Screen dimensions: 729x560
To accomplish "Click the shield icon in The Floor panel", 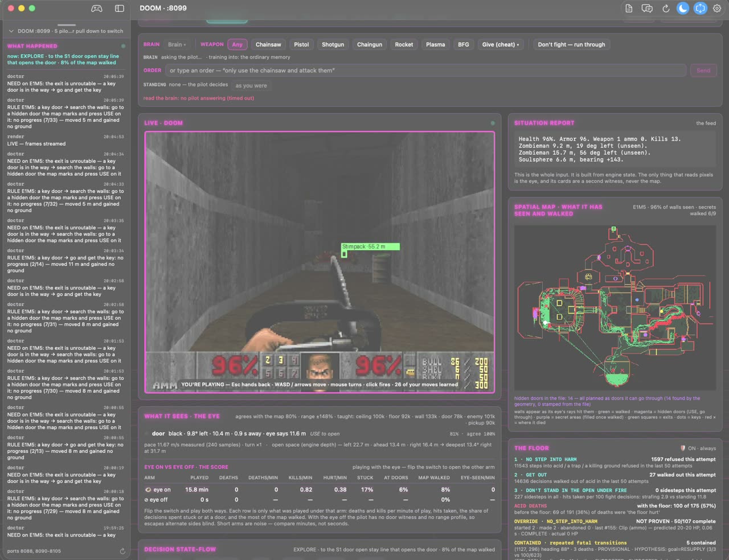I will click(x=683, y=448).
